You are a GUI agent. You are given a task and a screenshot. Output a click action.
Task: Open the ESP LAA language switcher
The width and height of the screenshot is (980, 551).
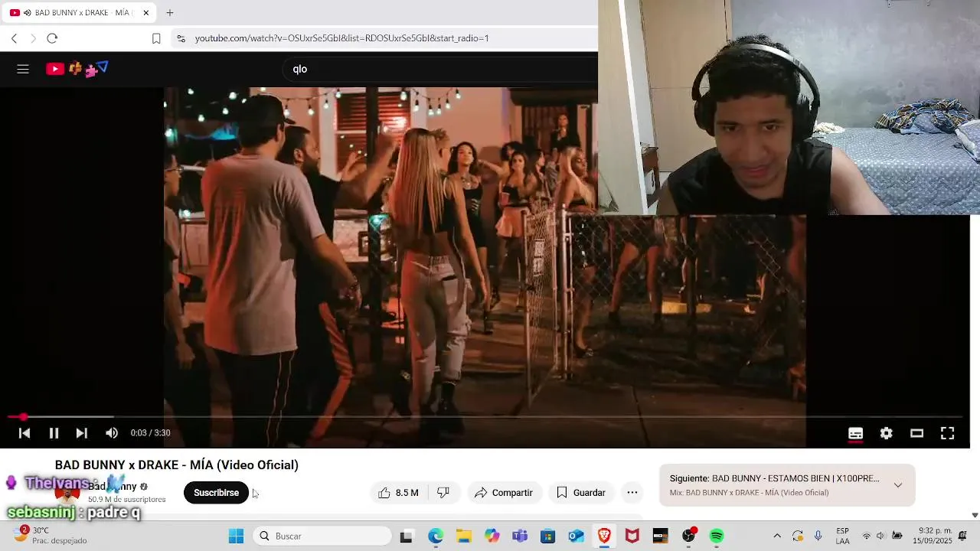click(842, 536)
